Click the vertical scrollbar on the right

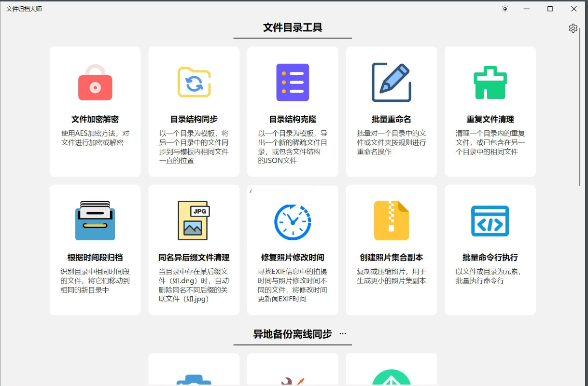580,108
